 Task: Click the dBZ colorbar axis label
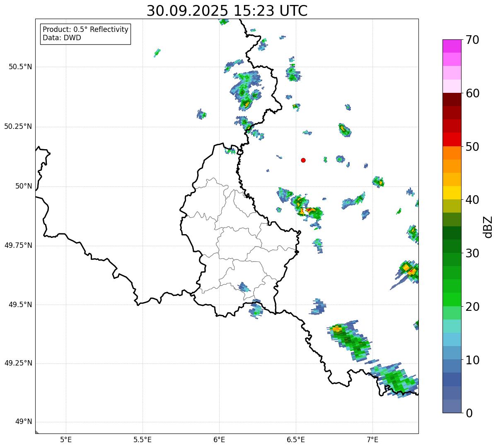point(488,227)
